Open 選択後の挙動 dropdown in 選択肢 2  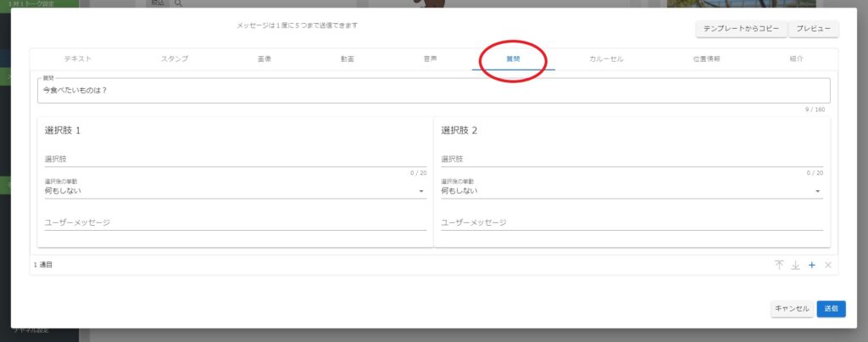tap(632, 191)
